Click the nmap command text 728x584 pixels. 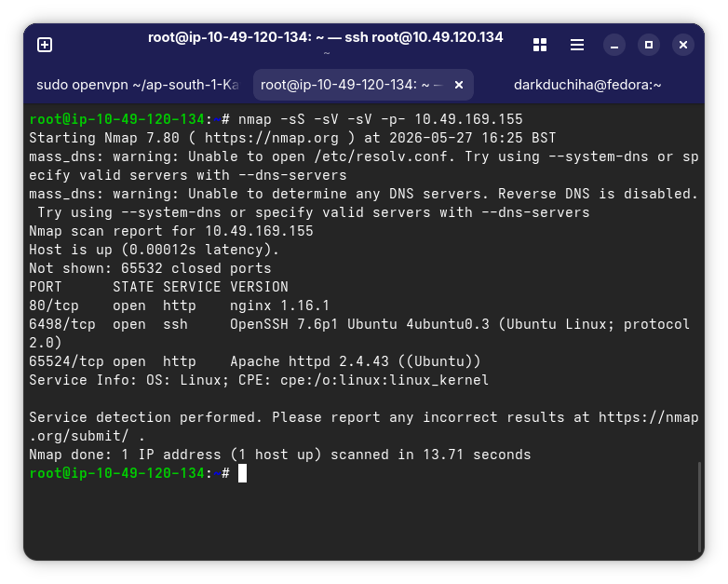[380, 119]
